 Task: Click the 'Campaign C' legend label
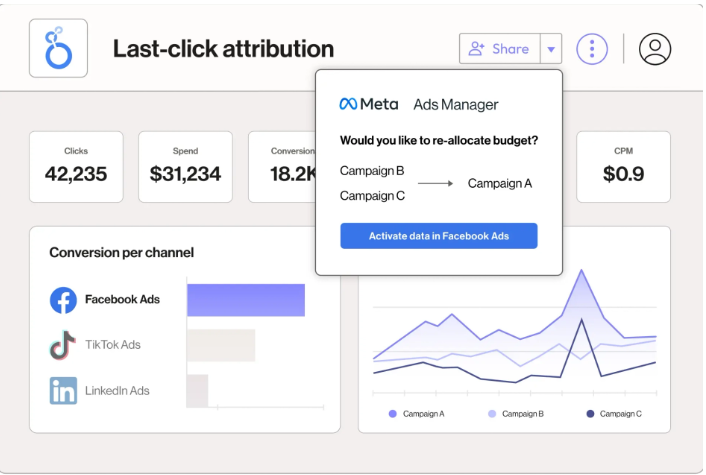620,414
